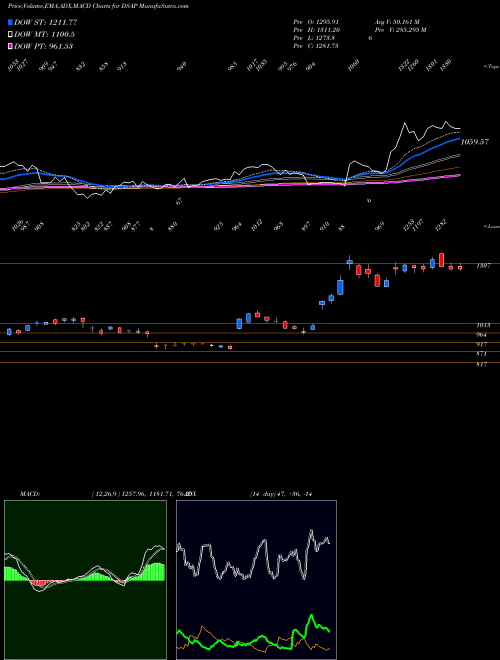Click the 871 support level label
Screen dimensions: 500x660
click(x=481, y=354)
